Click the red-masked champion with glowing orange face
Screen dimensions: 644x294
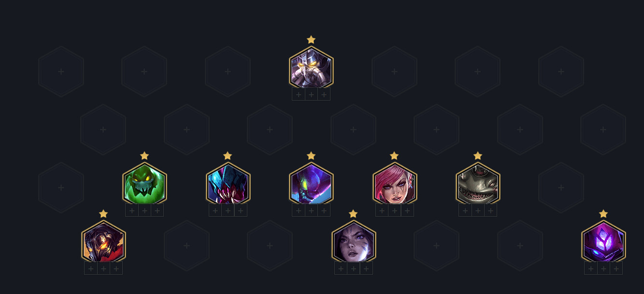tap(103, 242)
